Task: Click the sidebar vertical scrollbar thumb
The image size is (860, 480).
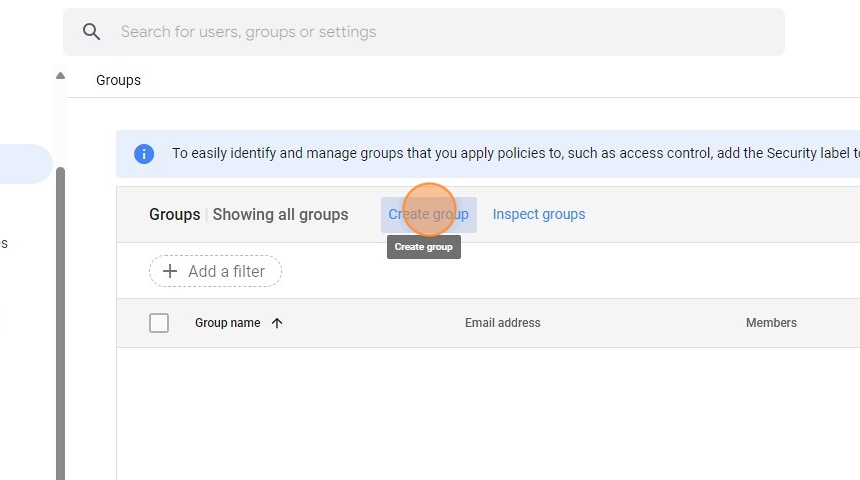Action: click(60, 320)
